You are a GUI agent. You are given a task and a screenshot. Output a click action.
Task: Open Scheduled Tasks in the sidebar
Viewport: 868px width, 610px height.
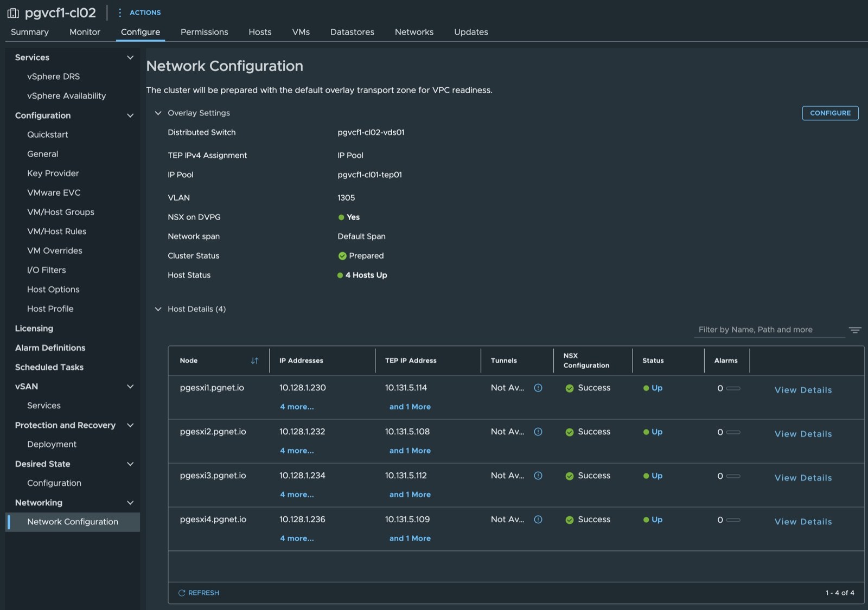[x=49, y=367]
